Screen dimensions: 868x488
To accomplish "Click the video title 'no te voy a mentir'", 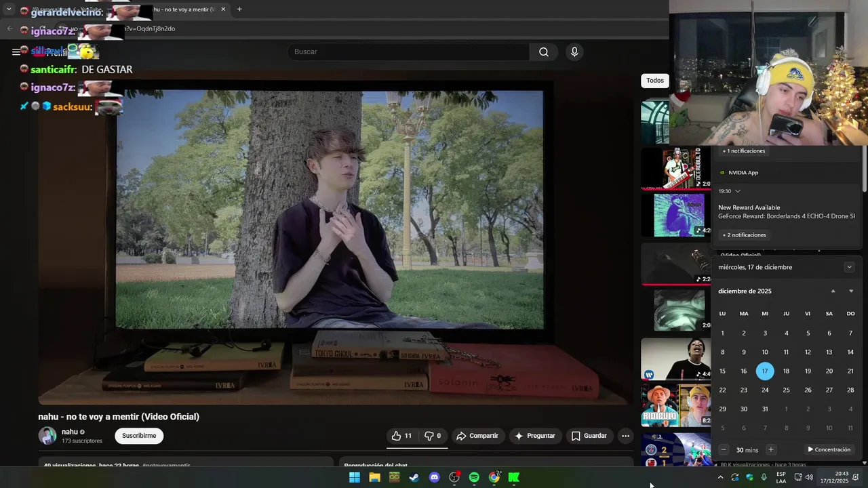I will pyautogui.click(x=119, y=417).
